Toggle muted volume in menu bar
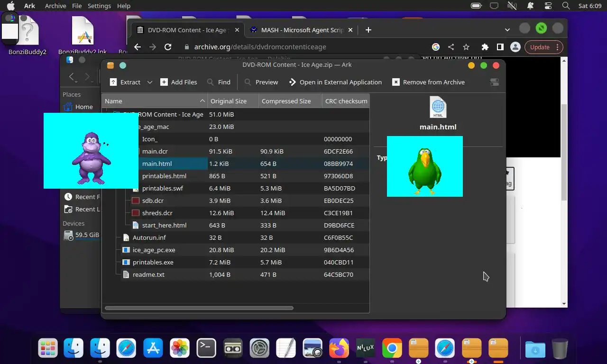This screenshot has height=364, width=607. tap(512, 6)
